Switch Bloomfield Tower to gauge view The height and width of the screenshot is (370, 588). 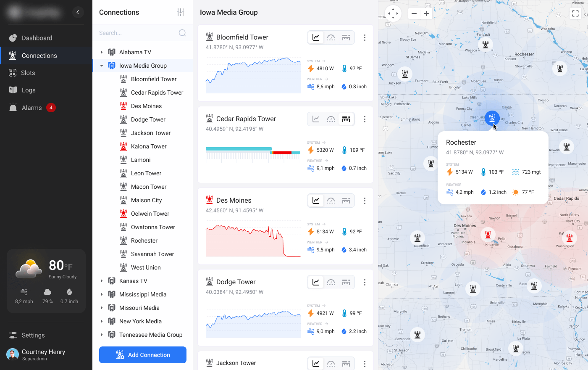click(x=331, y=38)
